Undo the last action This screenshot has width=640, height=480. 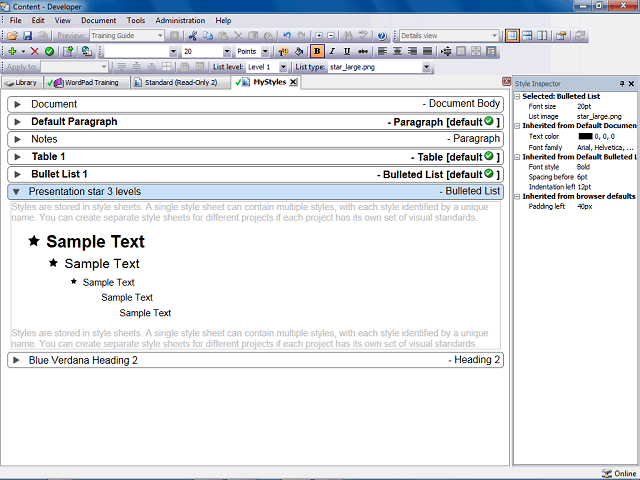click(x=287, y=36)
